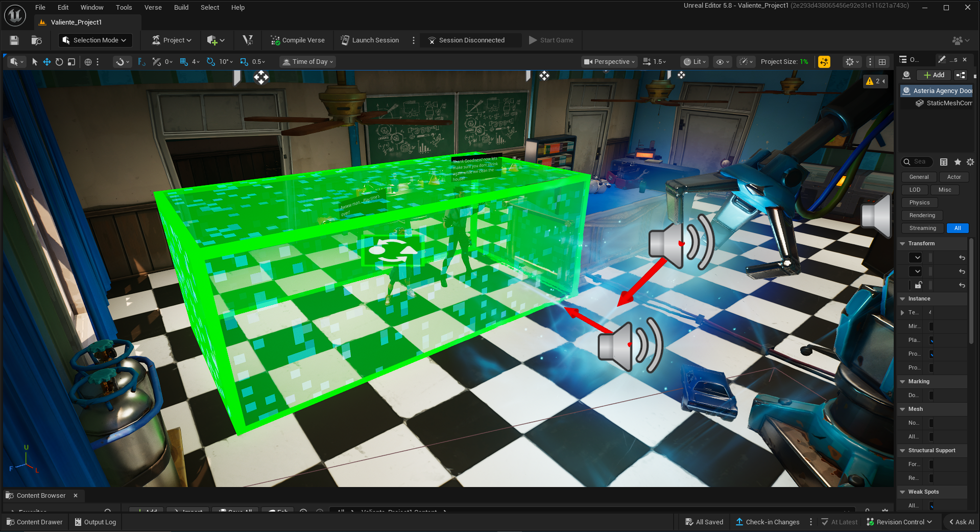Open the viewport three-dot options menu
980x532 pixels.
click(870, 62)
